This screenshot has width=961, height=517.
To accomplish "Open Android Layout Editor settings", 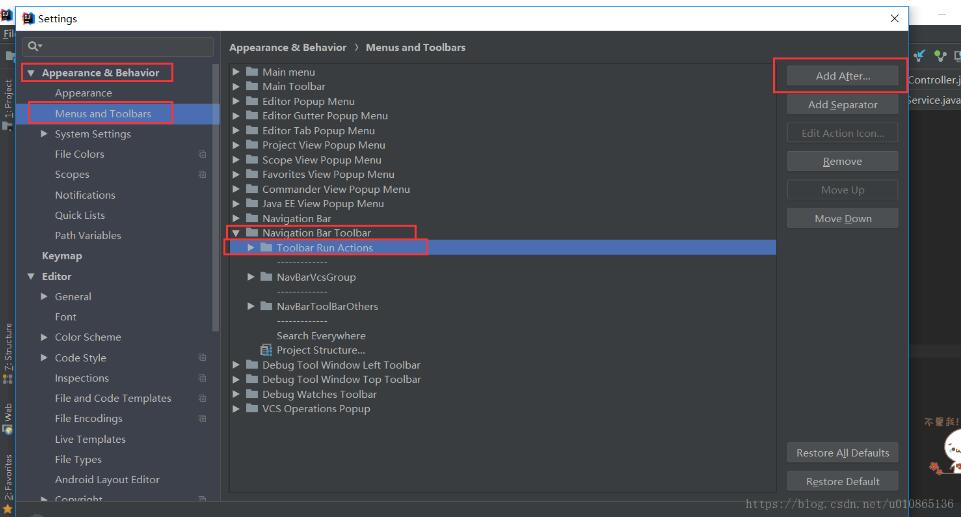I will point(107,480).
